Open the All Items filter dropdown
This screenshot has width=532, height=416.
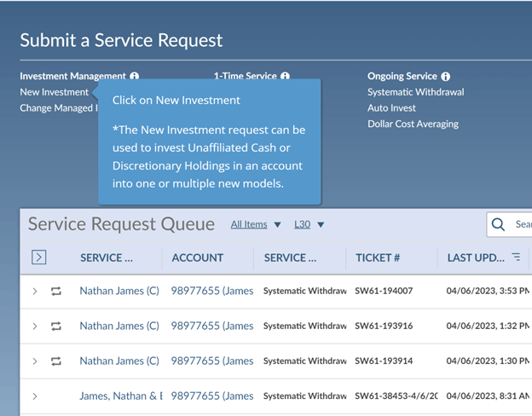tap(256, 225)
